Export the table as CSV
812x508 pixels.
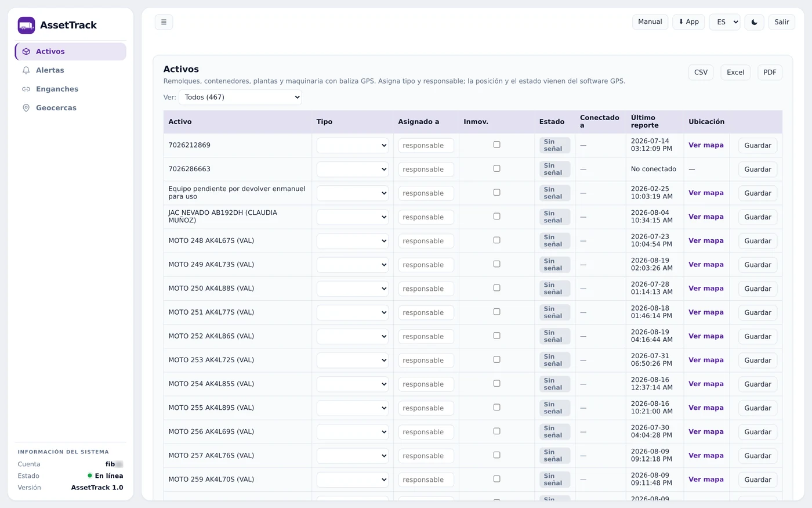click(x=701, y=73)
